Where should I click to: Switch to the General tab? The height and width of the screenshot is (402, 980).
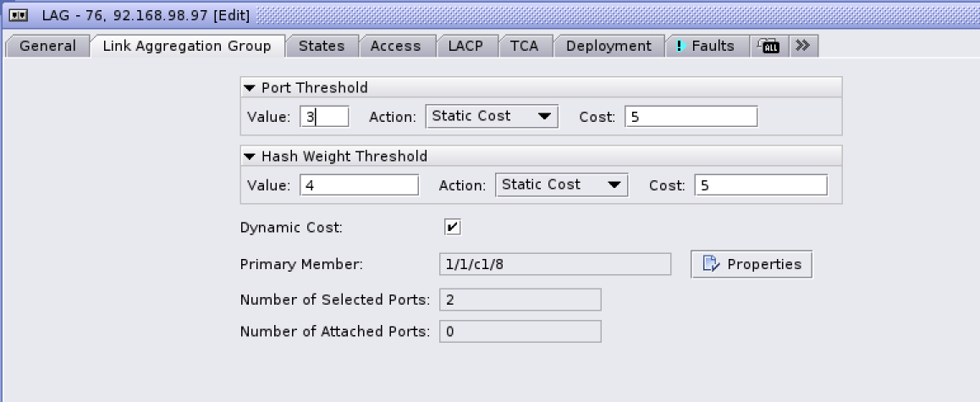point(47,47)
